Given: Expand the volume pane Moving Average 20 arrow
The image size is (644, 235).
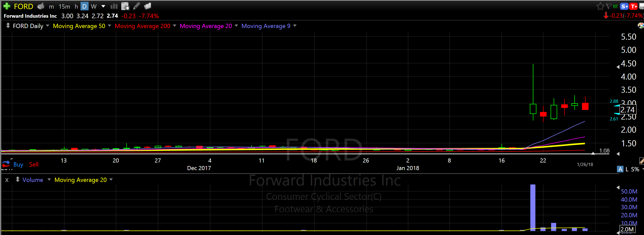Looking at the screenshot, I should coord(111,179).
